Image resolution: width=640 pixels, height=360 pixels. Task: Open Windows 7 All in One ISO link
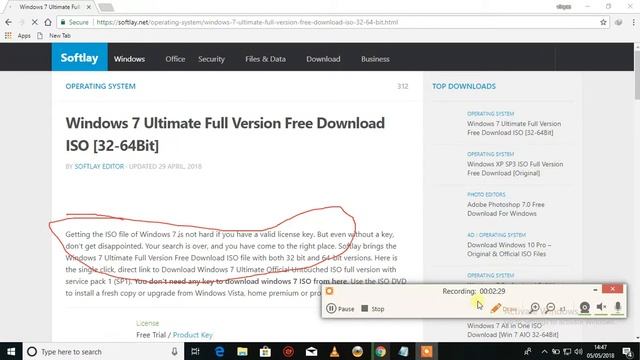512,330
